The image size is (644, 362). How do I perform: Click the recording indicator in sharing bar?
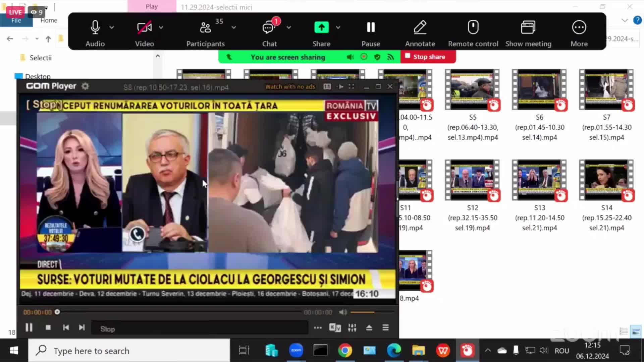[364, 57]
